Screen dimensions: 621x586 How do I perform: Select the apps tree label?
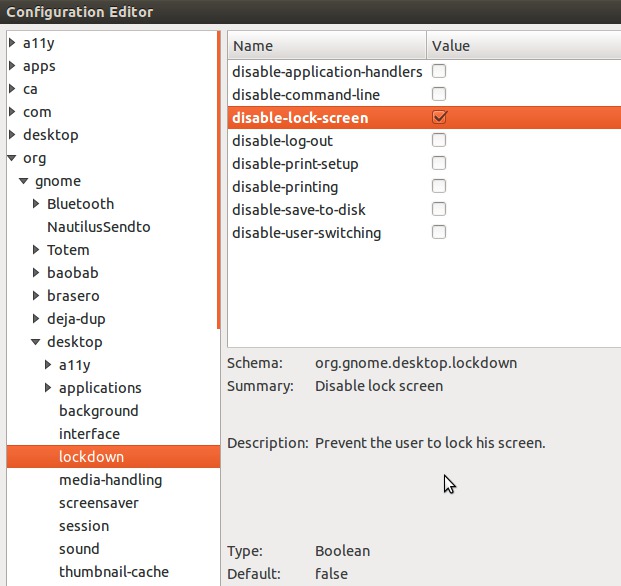[39, 67]
